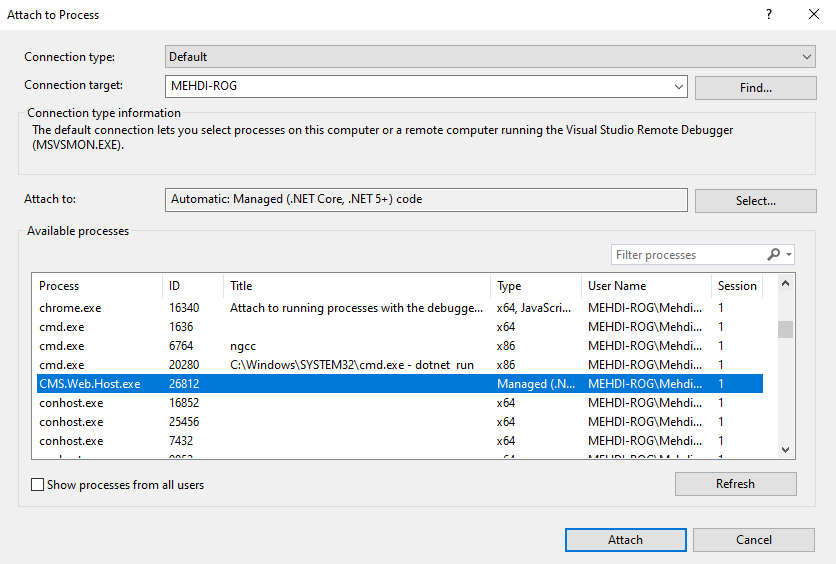The height and width of the screenshot is (564, 836).
Task: Click the Find... button
Action: click(755, 88)
